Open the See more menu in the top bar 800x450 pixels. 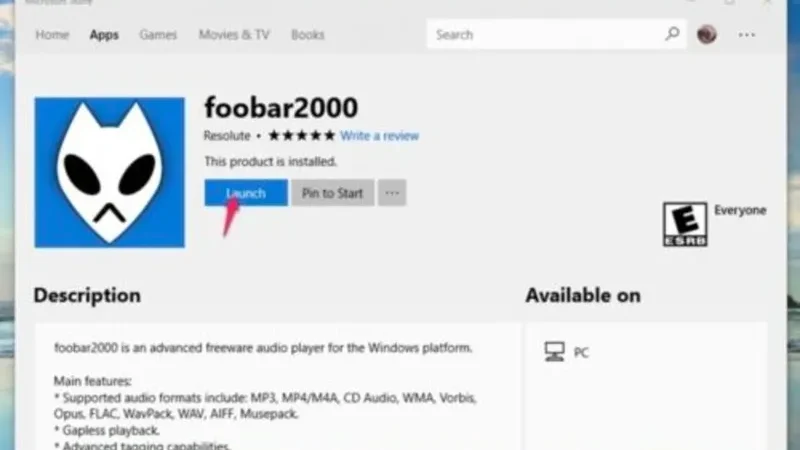tap(747, 35)
